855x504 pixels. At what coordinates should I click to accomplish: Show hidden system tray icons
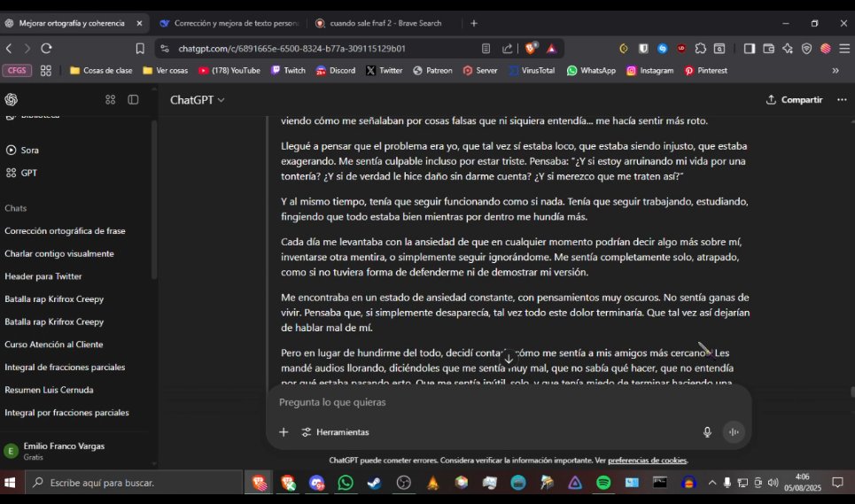click(x=712, y=483)
